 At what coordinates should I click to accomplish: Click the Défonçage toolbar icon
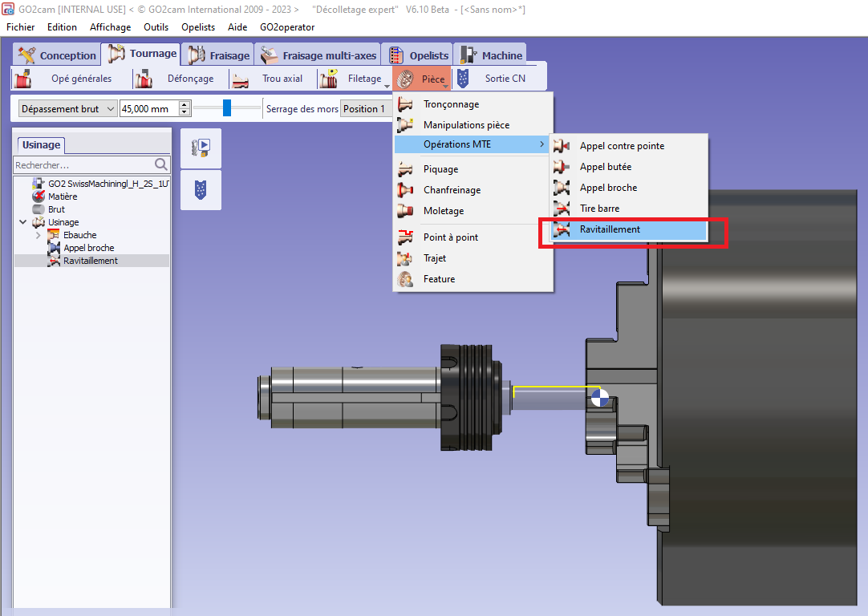tap(144, 79)
